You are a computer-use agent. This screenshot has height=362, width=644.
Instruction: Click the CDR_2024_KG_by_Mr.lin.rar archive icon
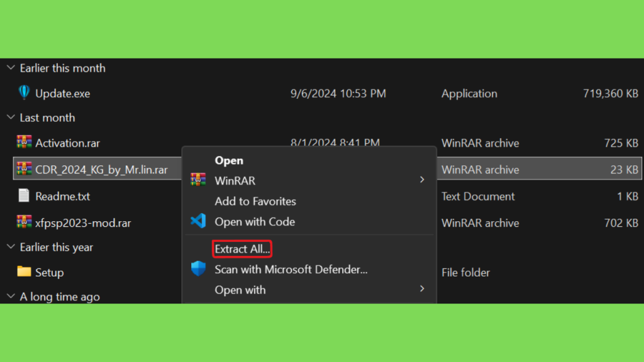[x=24, y=168]
